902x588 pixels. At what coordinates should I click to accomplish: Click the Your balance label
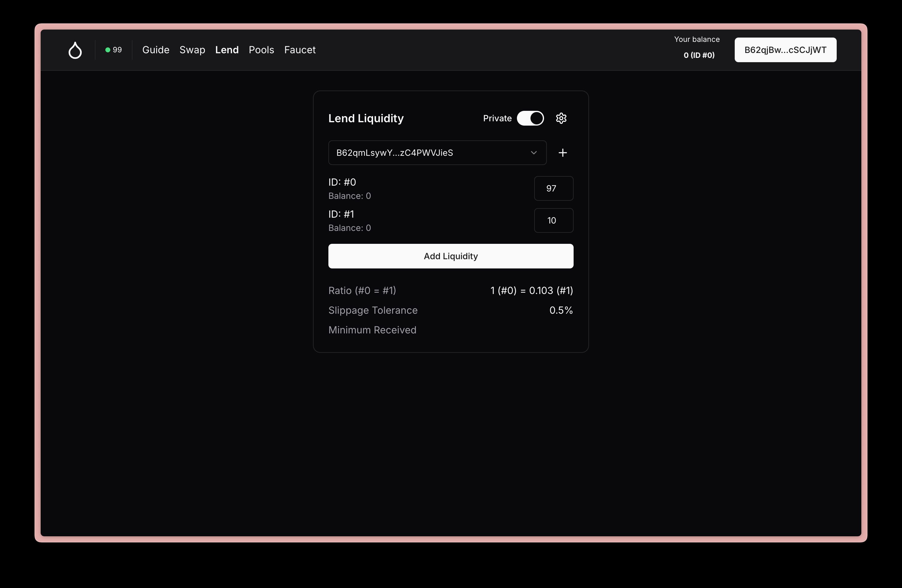coord(697,39)
